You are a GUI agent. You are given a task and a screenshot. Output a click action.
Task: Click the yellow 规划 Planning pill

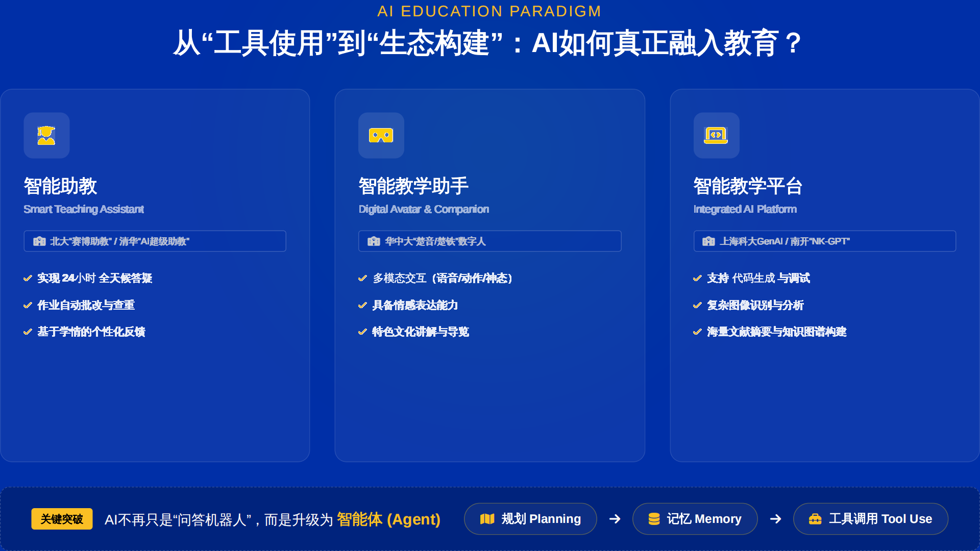pos(530,519)
